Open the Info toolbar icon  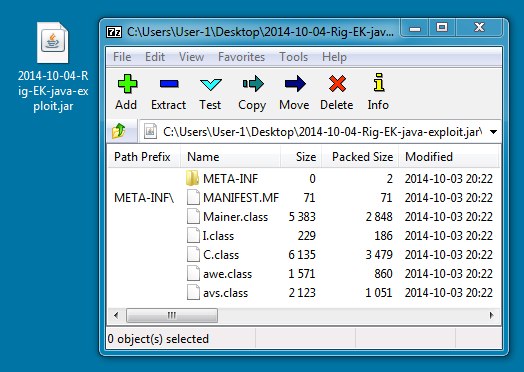coord(379,82)
